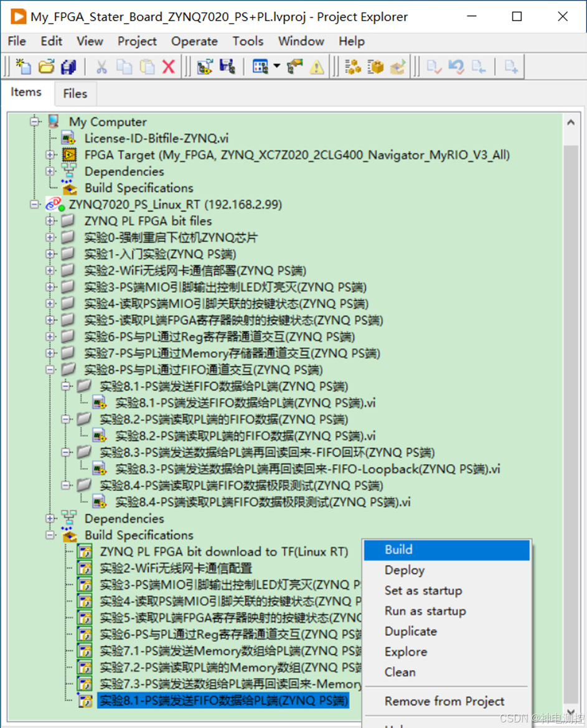
Task: Open the Operate menu
Action: click(194, 41)
